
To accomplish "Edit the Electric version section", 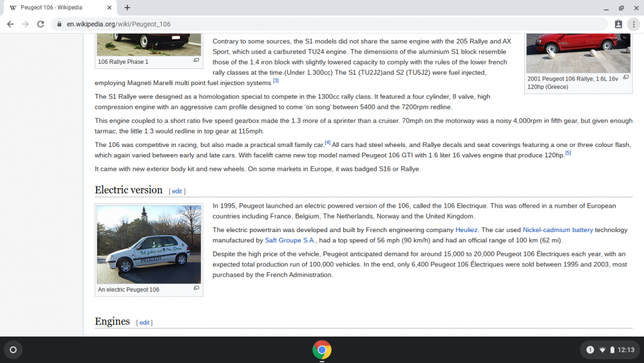I will (176, 191).
